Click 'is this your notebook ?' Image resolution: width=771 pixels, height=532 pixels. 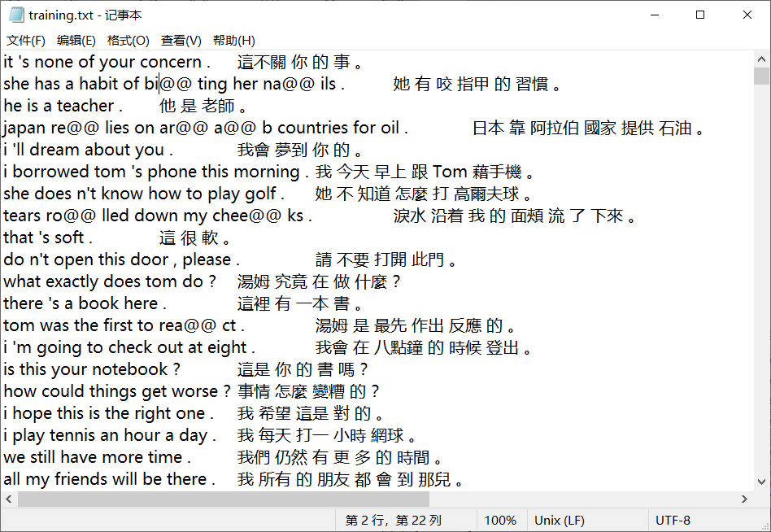pyautogui.click(x=91, y=369)
